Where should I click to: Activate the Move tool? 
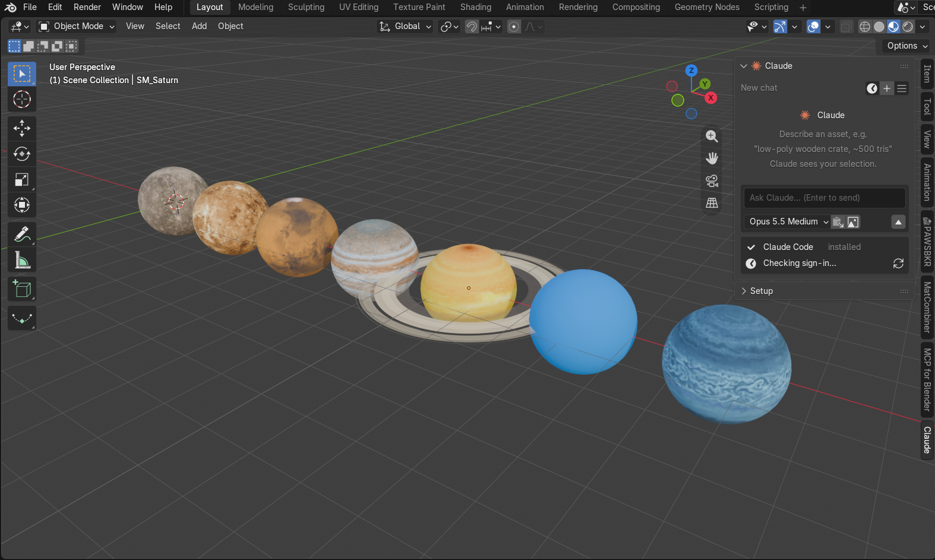(x=22, y=128)
